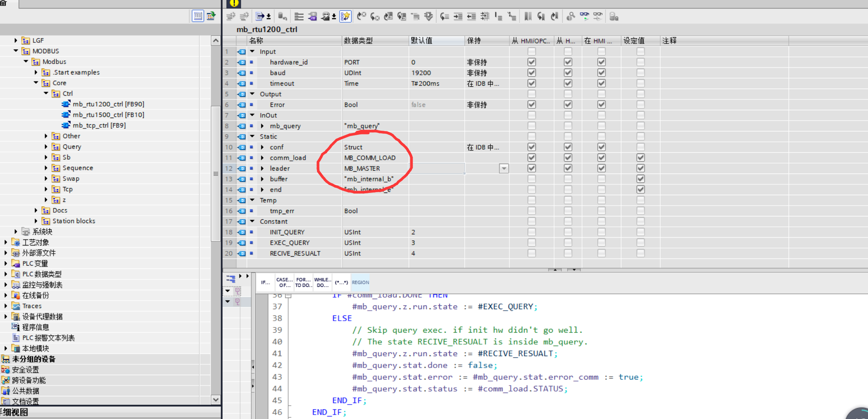Click the yellow warning icon at top

pos(234,3)
